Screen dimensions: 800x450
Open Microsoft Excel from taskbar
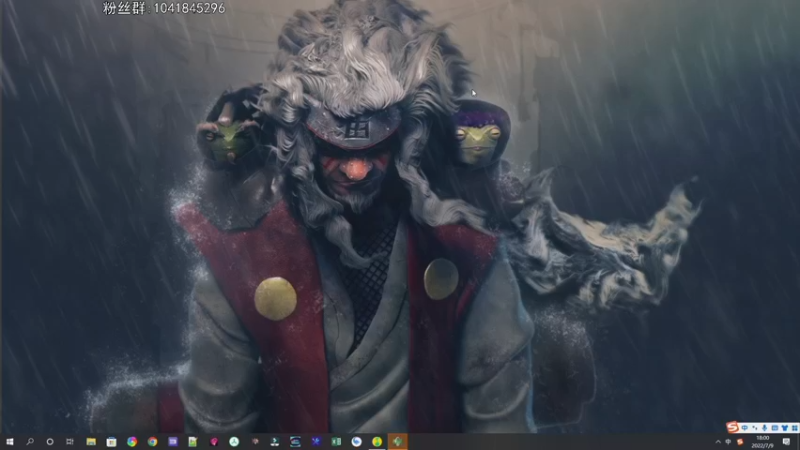tap(336, 442)
